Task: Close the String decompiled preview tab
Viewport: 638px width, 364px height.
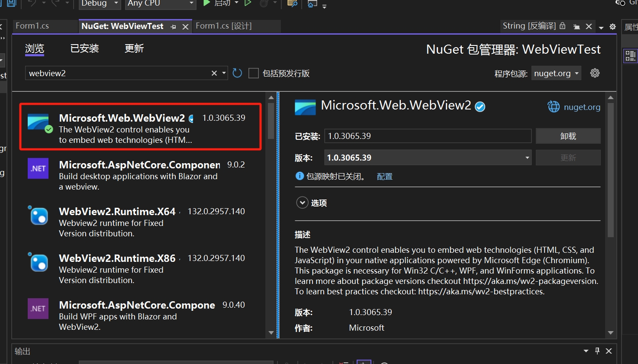Action: coord(589,26)
